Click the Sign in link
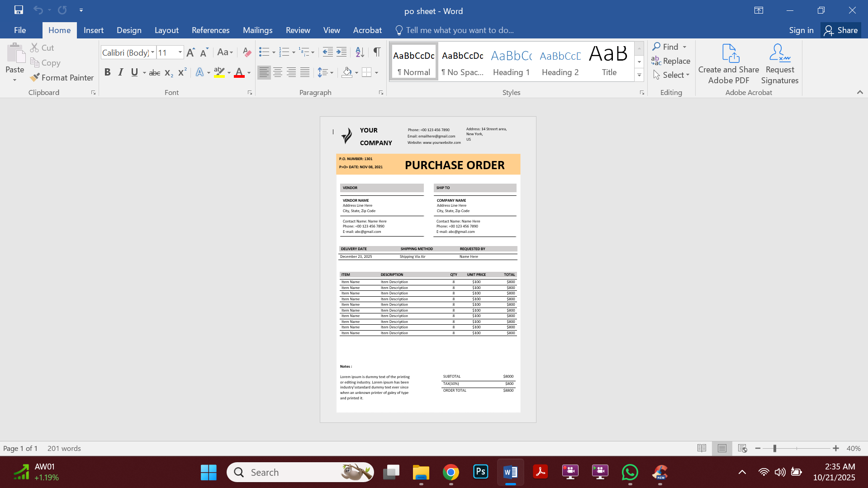The image size is (868, 488). point(801,30)
